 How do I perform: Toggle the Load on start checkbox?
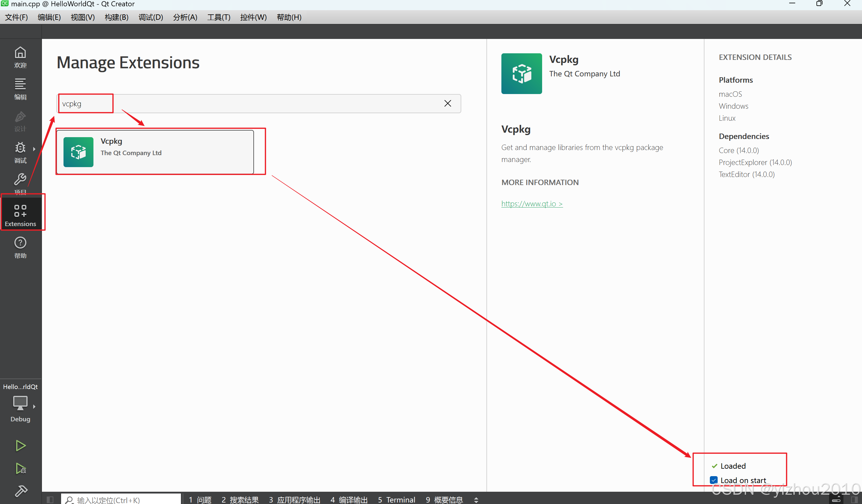(714, 480)
